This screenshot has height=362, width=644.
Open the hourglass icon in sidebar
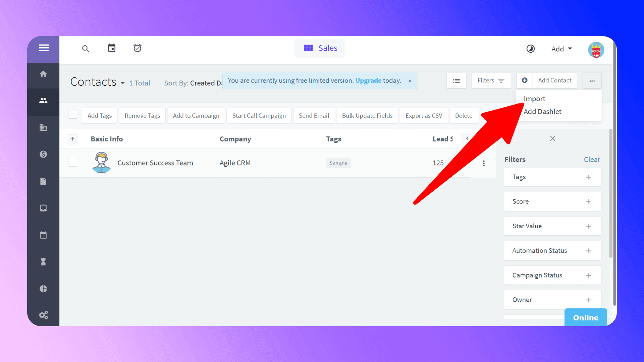click(x=43, y=262)
